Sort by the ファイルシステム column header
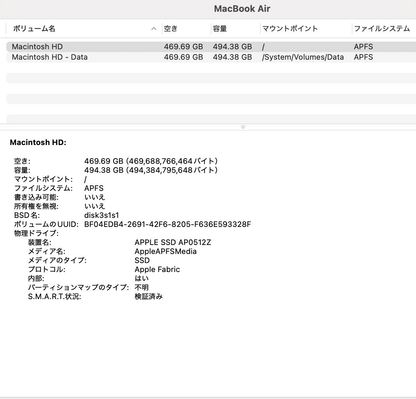This screenshot has height=399, width=416. 382,29
